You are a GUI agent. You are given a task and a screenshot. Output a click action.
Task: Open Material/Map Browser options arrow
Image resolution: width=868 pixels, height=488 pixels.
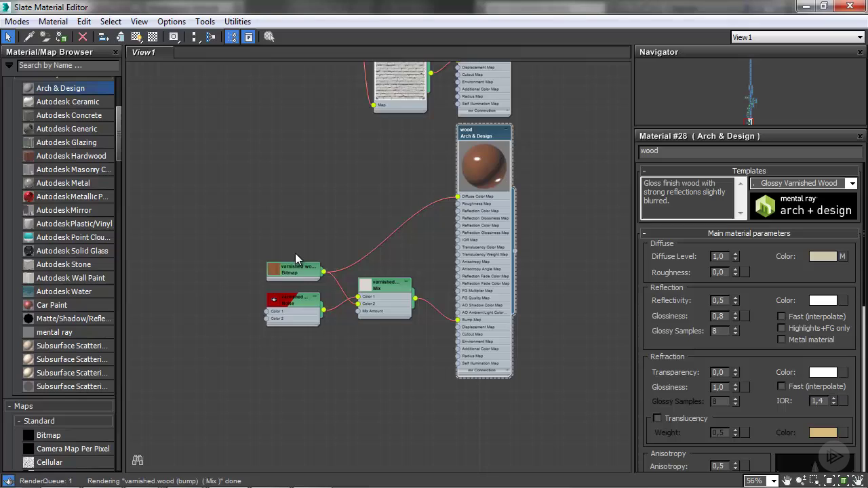pyautogui.click(x=9, y=66)
